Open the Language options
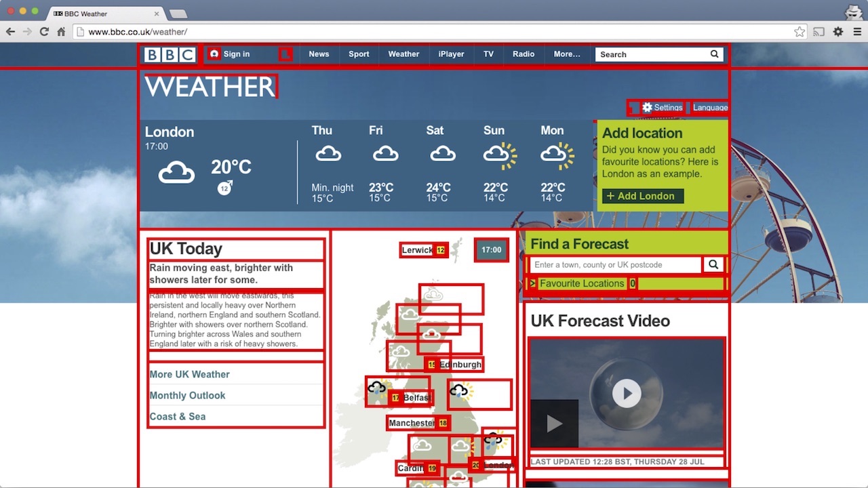 pos(710,108)
